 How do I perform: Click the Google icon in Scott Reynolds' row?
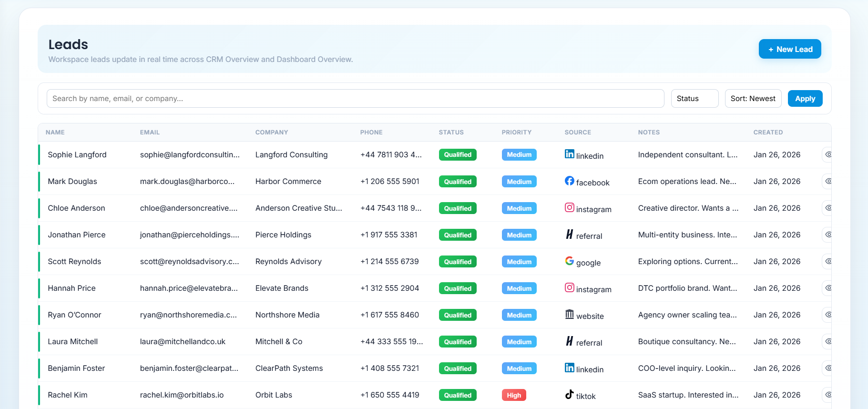(569, 261)
